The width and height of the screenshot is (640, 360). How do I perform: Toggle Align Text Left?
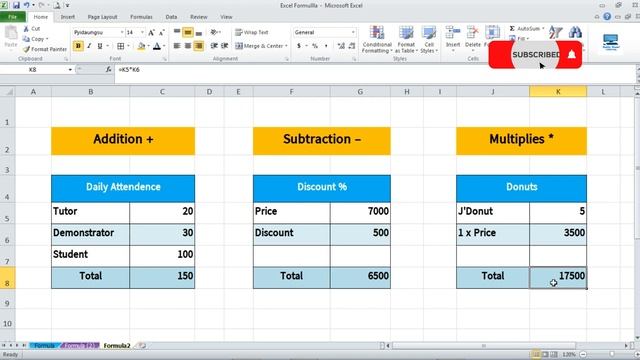click(177, 46)
